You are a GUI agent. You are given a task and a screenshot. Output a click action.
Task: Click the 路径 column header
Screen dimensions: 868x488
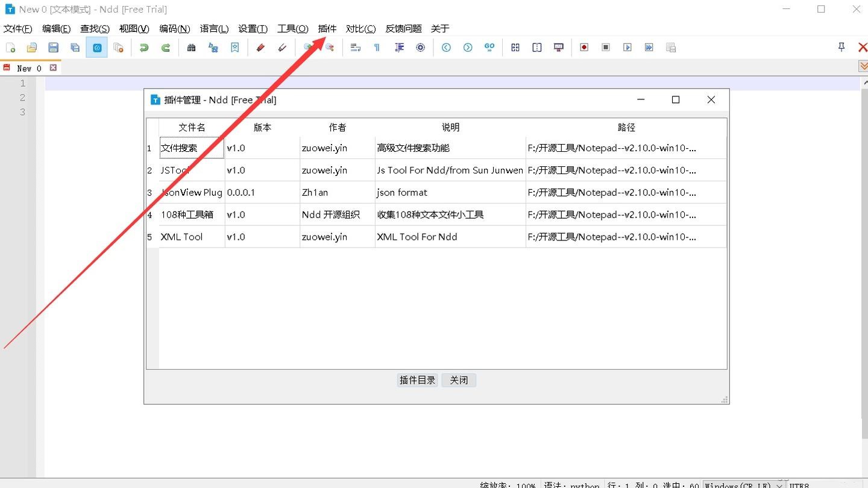[626, 127]
